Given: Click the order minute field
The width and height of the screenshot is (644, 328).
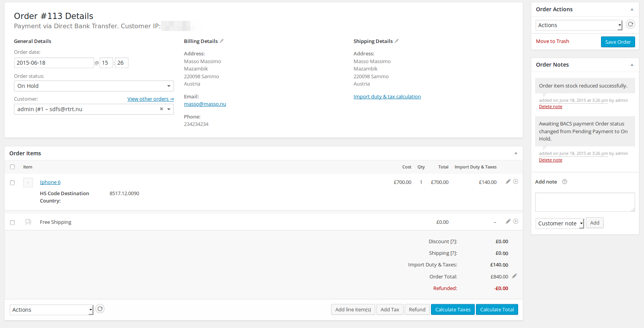Looking at the screenshot, I should coord(122,63).
